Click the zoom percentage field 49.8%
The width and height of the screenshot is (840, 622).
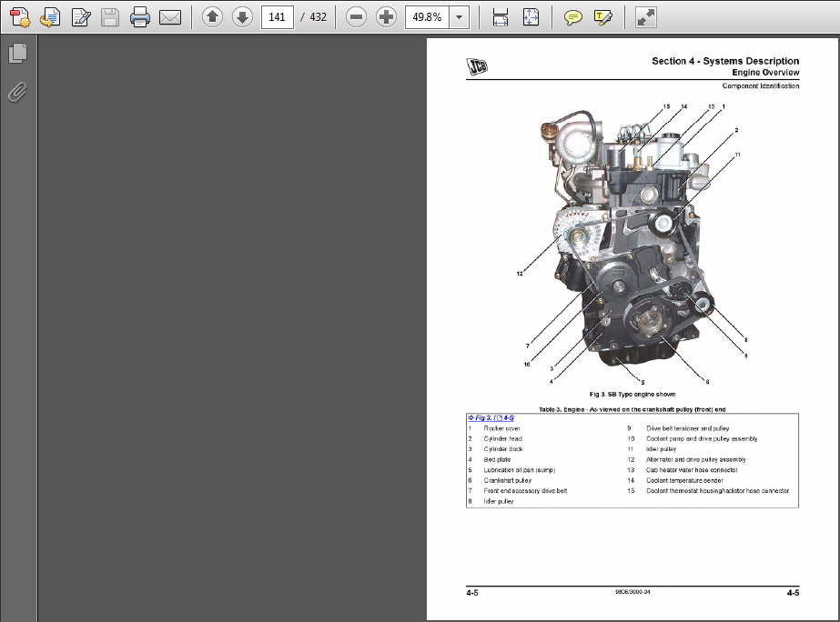pyautogui.click(x=427, y=16)
